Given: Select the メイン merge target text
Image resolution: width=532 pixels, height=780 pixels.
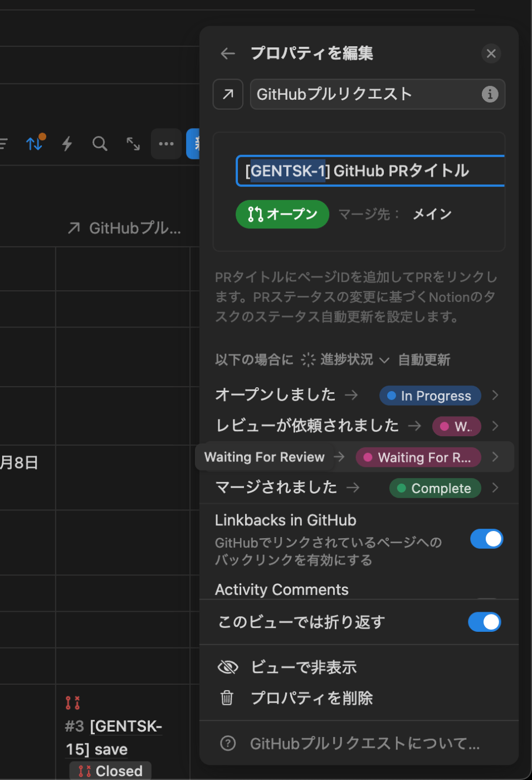Looking at the screenshot, I should (432, 214).
